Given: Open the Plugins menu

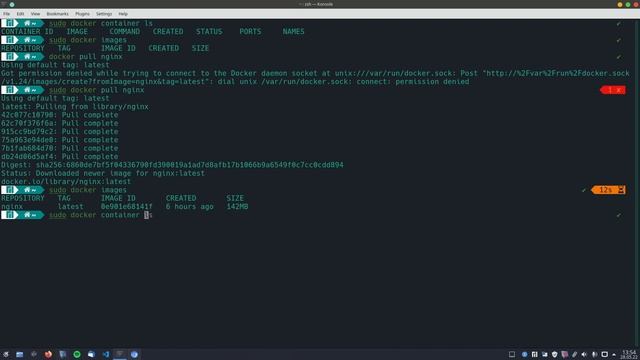Looking at the screenshot, I should (82, 14).
